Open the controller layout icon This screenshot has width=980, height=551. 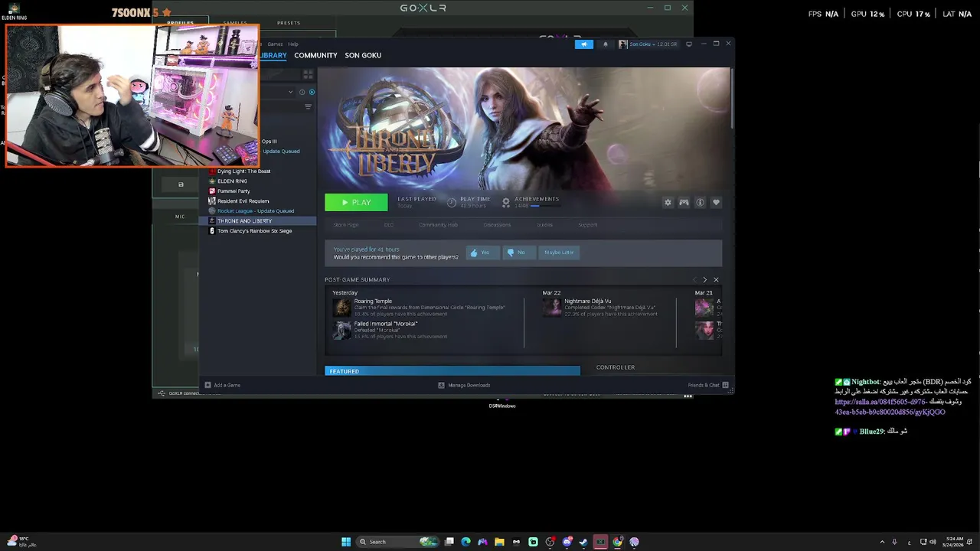pos(684,202)
